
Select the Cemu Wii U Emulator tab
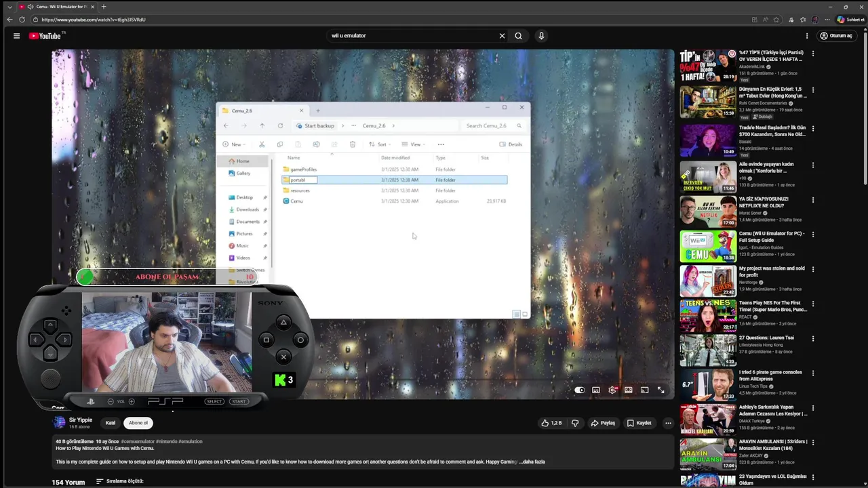(57, 6)
